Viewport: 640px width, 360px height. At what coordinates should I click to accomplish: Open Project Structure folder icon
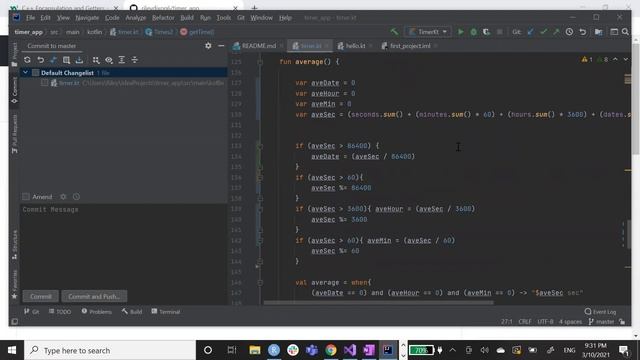coord(598,32)
